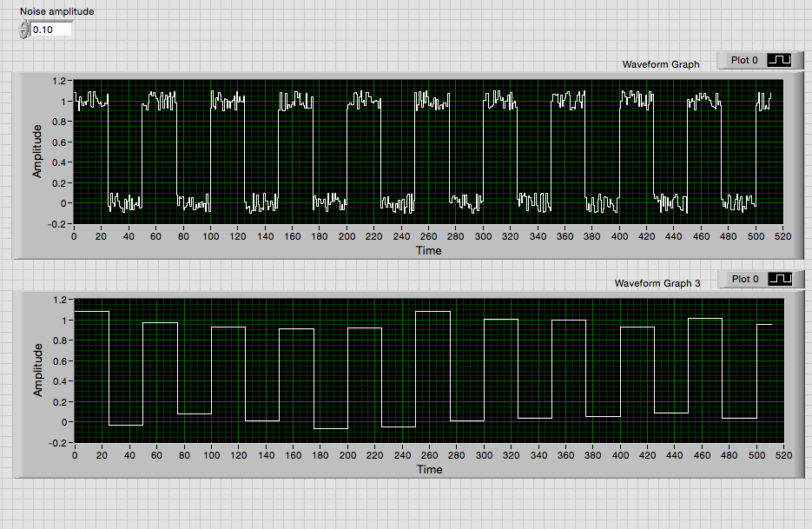The width and height of the screenshot is (812, 529).
Task: Click the 0.2 Y-axis tick on Waveform Graph
Action: coord(60,183)
